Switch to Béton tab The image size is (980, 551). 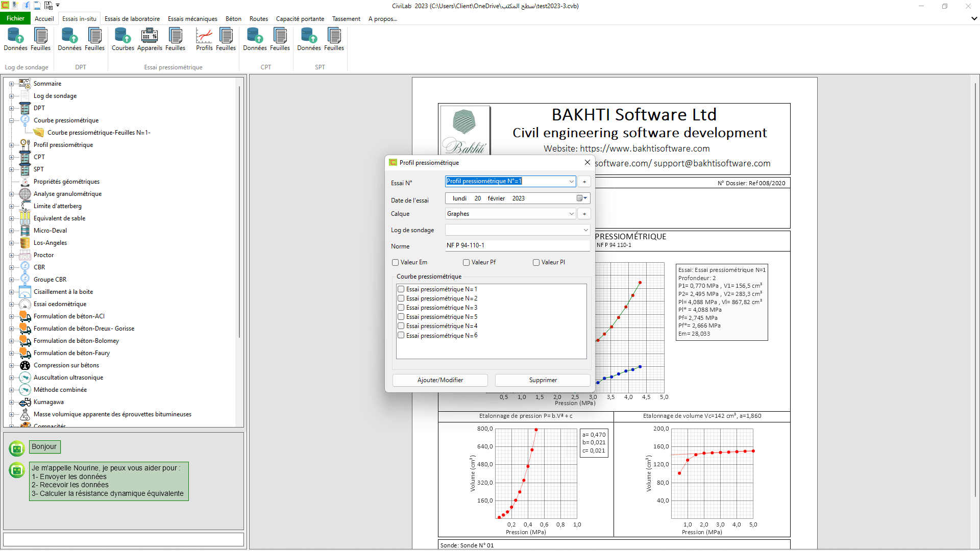coord(233,19)
